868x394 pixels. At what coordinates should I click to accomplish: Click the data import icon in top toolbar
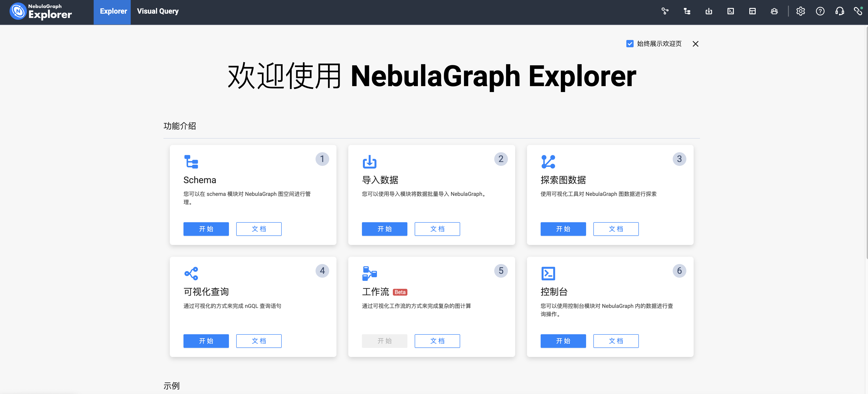709,11
